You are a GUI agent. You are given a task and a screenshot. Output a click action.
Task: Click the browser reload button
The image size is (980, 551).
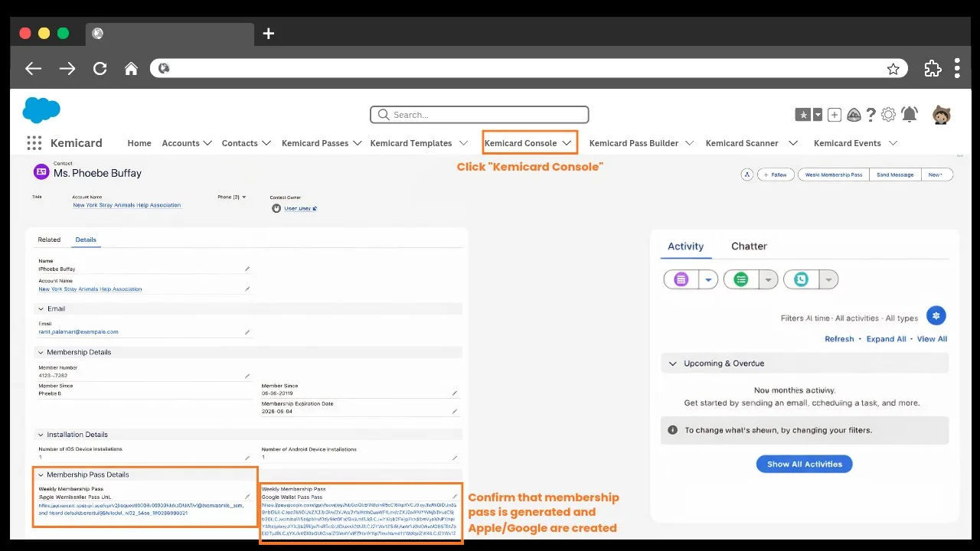pyautogui.click(x=100, y=68)
